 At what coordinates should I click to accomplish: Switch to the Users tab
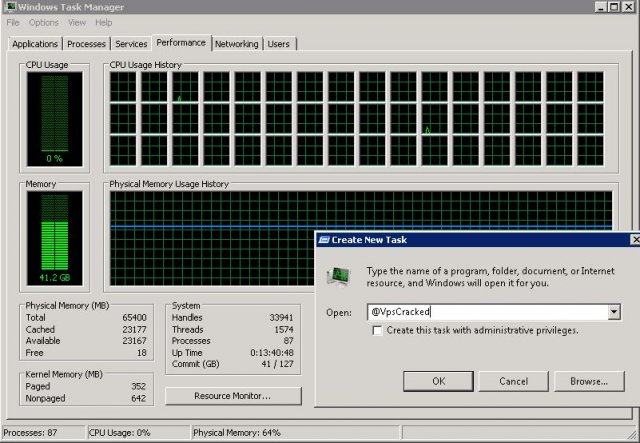pyautogui.click(x=279, y=44)
